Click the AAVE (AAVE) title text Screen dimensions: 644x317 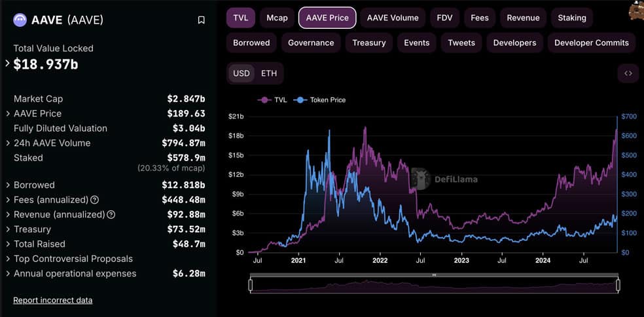(x=67, y=20)
